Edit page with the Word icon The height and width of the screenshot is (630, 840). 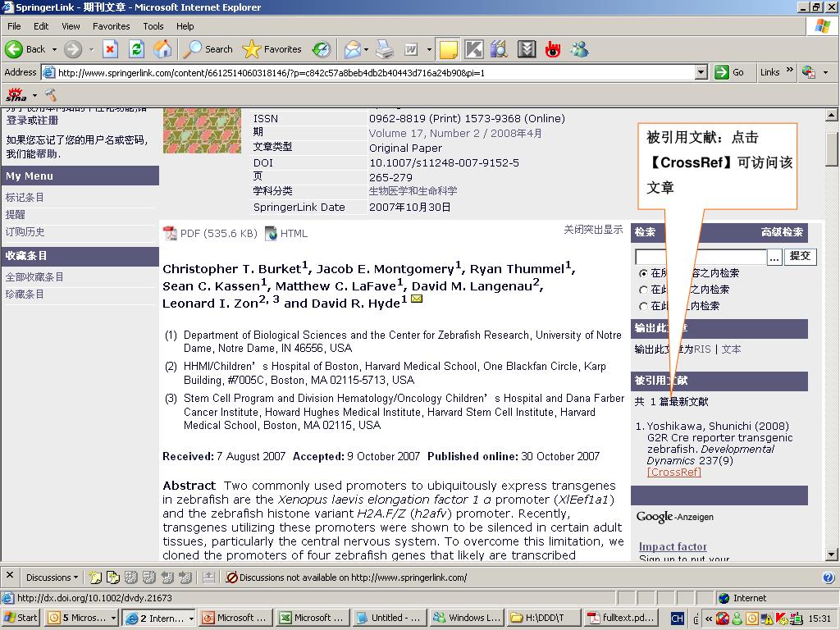[x=411, y=49]
